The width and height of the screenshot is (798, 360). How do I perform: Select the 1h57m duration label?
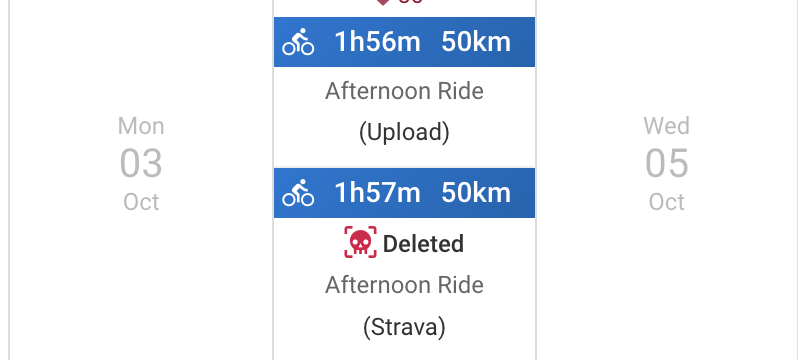click(377, 192)
